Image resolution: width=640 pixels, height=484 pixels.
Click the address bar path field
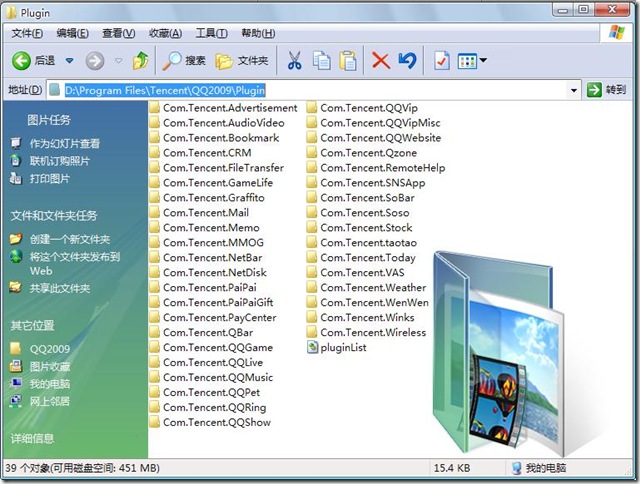(x=313, y=90)
